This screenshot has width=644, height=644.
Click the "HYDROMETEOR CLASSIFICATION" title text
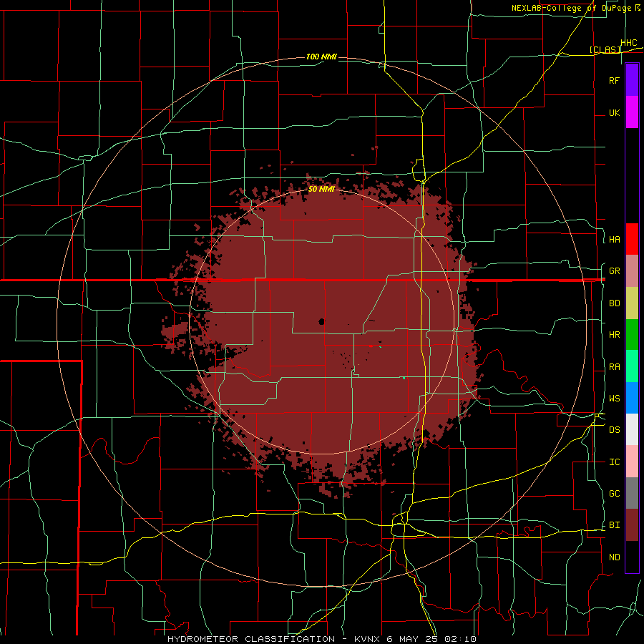click(x=251, y=639)
